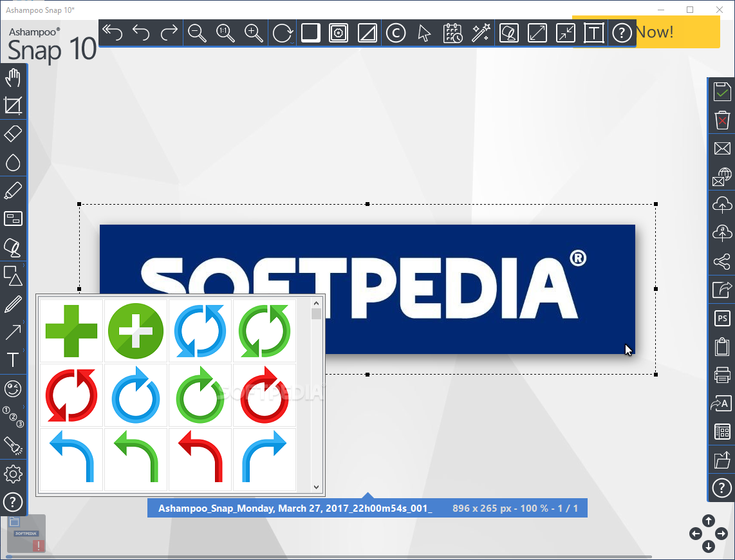Click the rotate image icon
735x560 pixels.
pos(283,33)
